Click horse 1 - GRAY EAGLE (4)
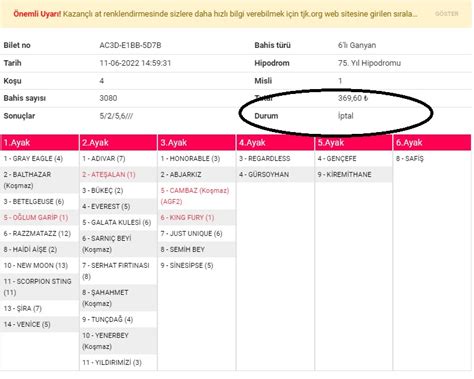474x379 pixels. click(39, 159)
